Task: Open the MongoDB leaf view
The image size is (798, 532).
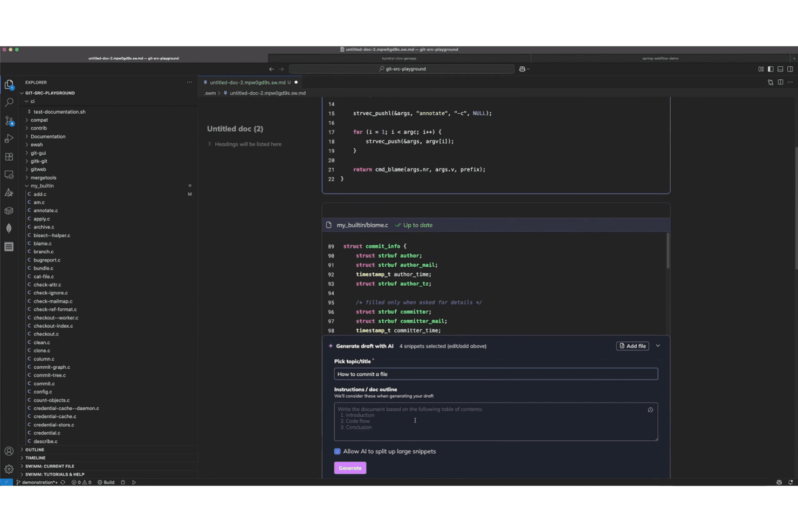Action: tap(9, 228)
